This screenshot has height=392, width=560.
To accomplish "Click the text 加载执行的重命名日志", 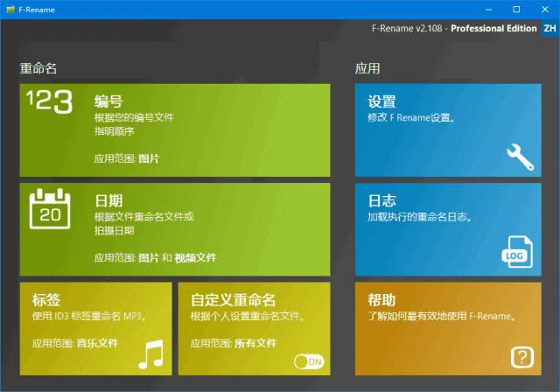I will (x=420, y=217).
